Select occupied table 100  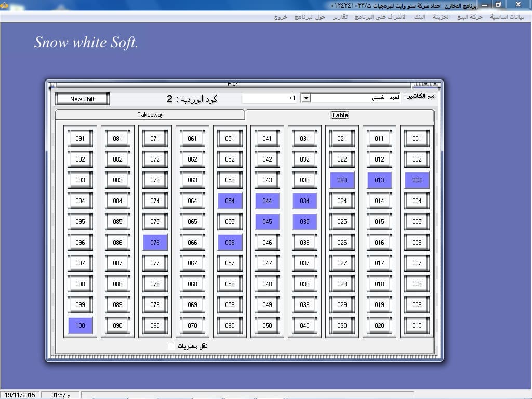click(x=80, y=326)
